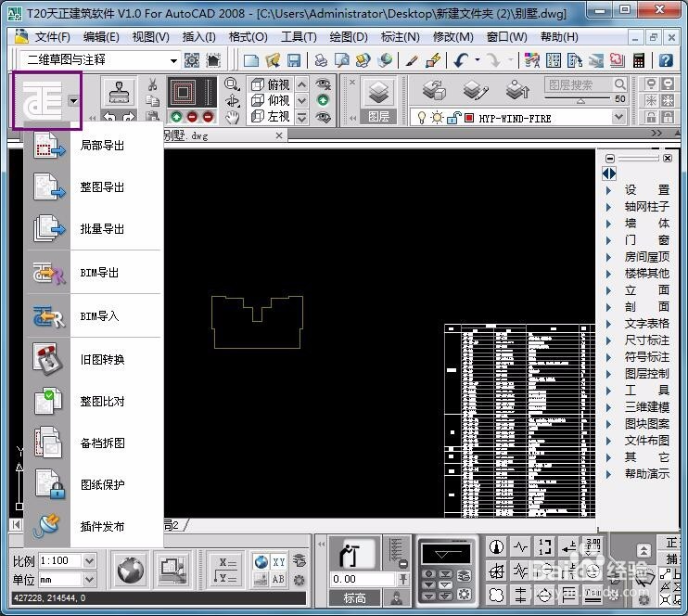Screen dimensions: 688x616
Task: Click the print icon in toolbar
Action: click(320, 60)
